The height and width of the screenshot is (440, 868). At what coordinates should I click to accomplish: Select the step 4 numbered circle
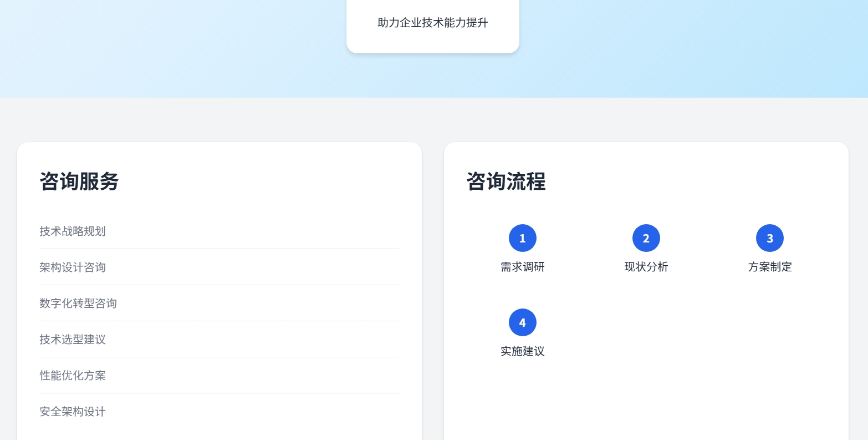click(x=522, y=322)
